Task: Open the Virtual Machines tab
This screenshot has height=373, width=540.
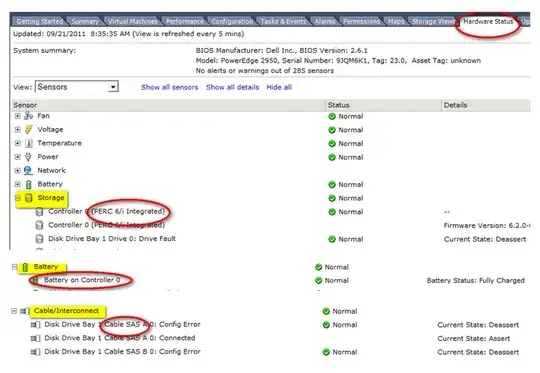Action: click(133, 21)
